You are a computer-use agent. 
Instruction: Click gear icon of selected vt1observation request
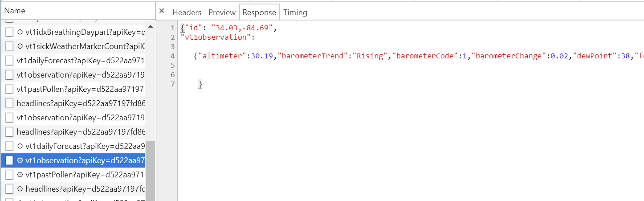pos(20,160)
